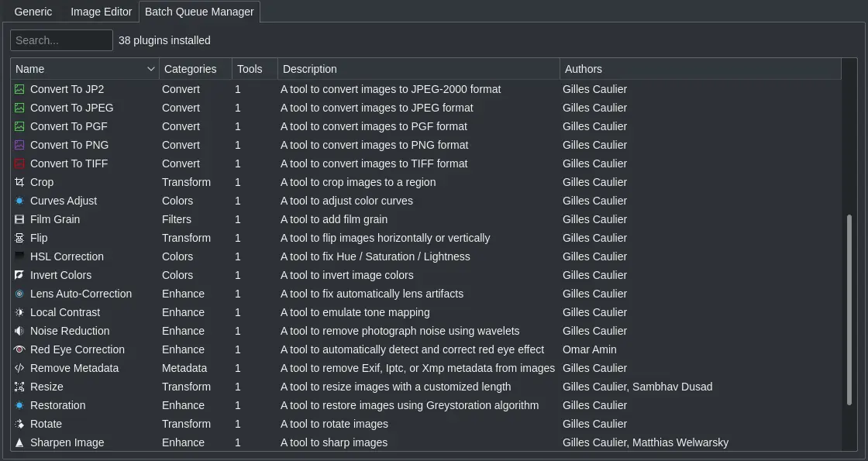Viewport: 868px width, 461px height.
Task: Switch to the Generic tab
Action: (x=33, y=12)
